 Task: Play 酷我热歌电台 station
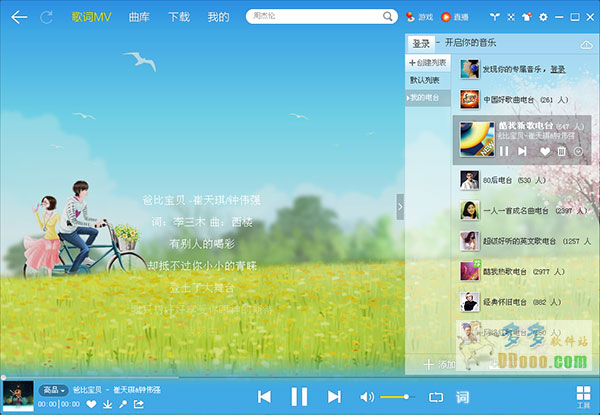tap(523, 272)
